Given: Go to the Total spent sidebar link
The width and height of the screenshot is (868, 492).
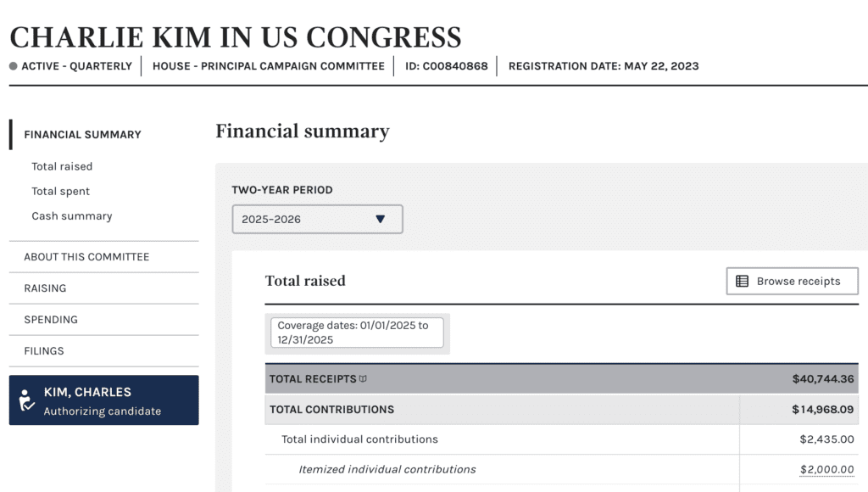Looking at the screenshot, I should coord(60,191).
